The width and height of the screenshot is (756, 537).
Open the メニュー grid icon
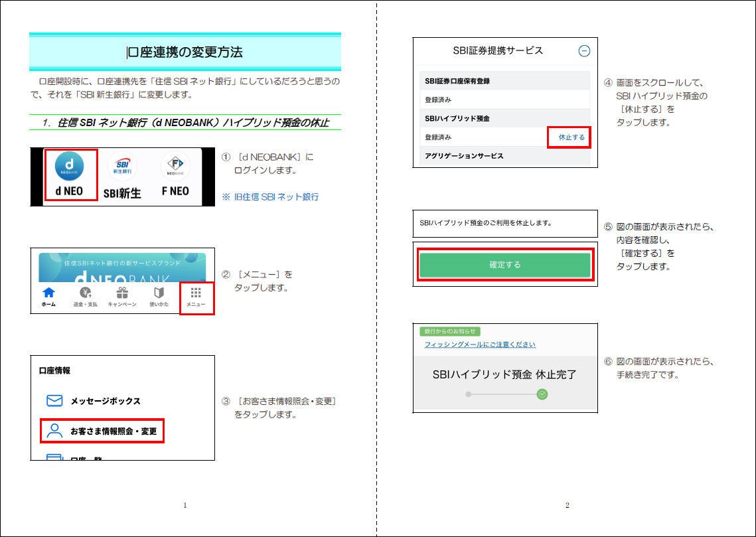point(196,293)
